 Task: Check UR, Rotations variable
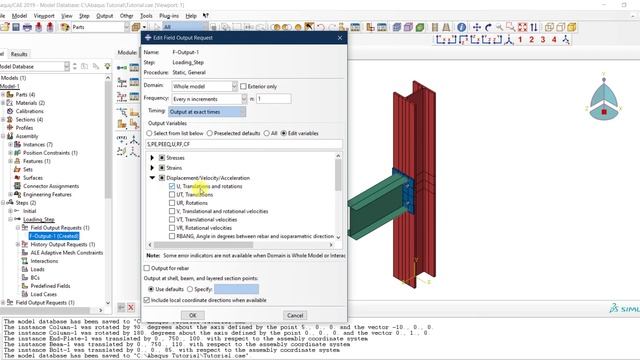click(172, 203)
